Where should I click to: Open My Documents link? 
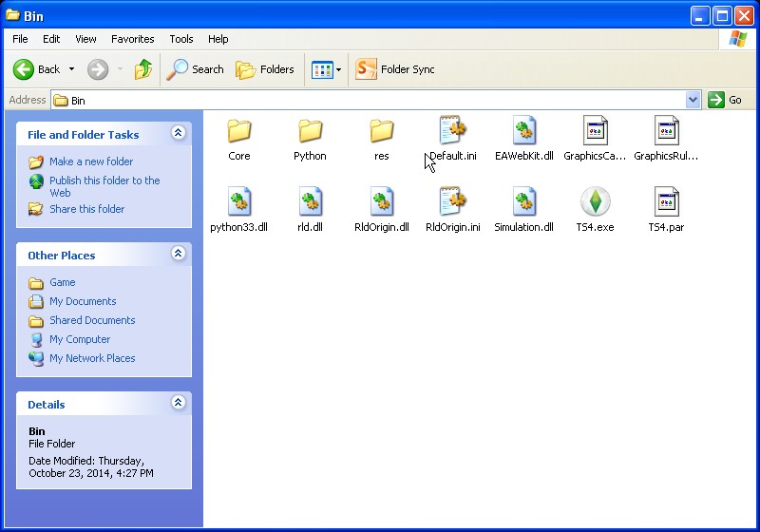click(x=83, y=301)
